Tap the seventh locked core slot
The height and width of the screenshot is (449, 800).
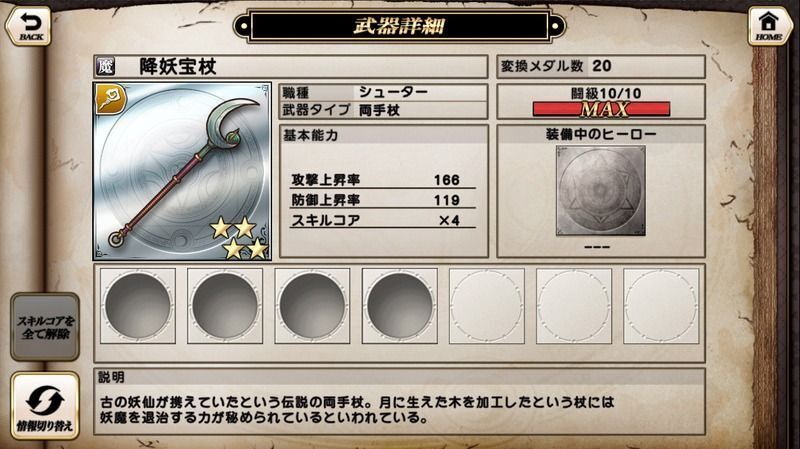pyautogui.click(x=661, y=306)
